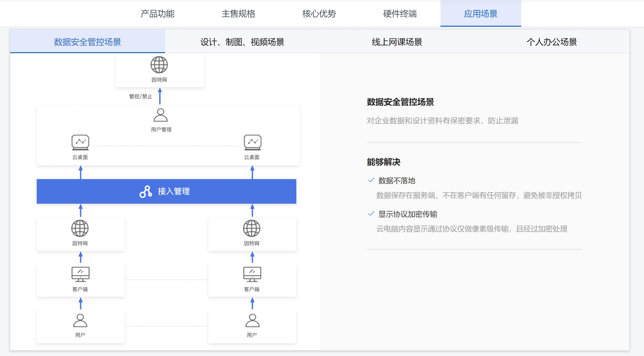The height and width of the screenshot is (356, 644).
Task: Click the right 云桌面 monitor icon
Action: pyautogui.click(x=252, y=143)
